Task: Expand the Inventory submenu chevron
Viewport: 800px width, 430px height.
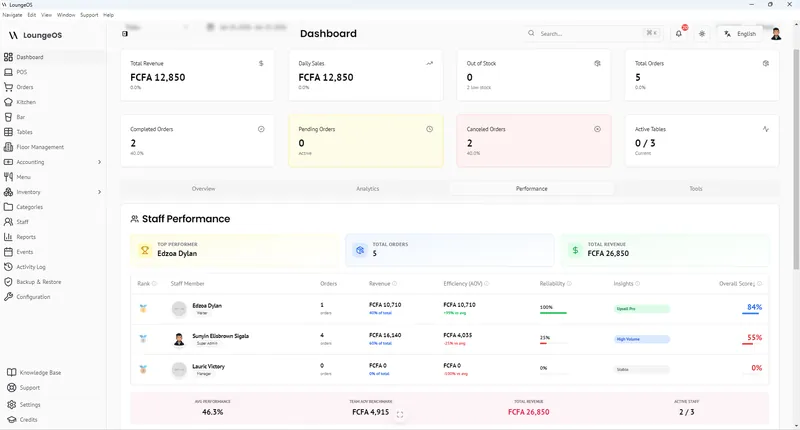Action: [99, 192]
